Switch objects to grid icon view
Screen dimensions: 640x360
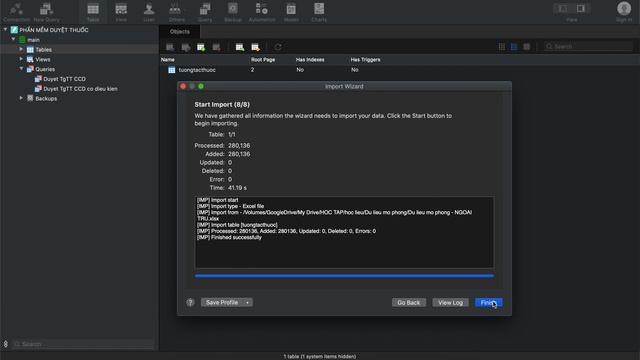coord(502,47)
